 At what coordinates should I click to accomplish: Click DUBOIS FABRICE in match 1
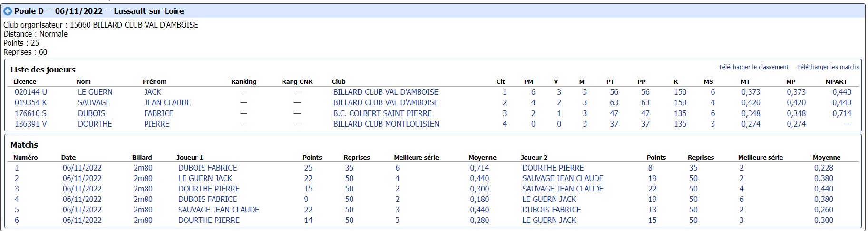(207, 168)
